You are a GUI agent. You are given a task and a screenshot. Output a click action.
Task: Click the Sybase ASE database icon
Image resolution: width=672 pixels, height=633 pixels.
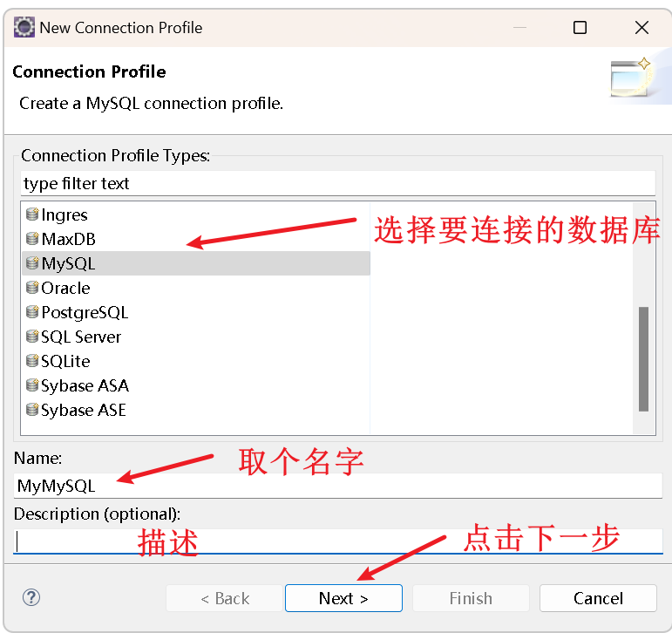point(32,410)
